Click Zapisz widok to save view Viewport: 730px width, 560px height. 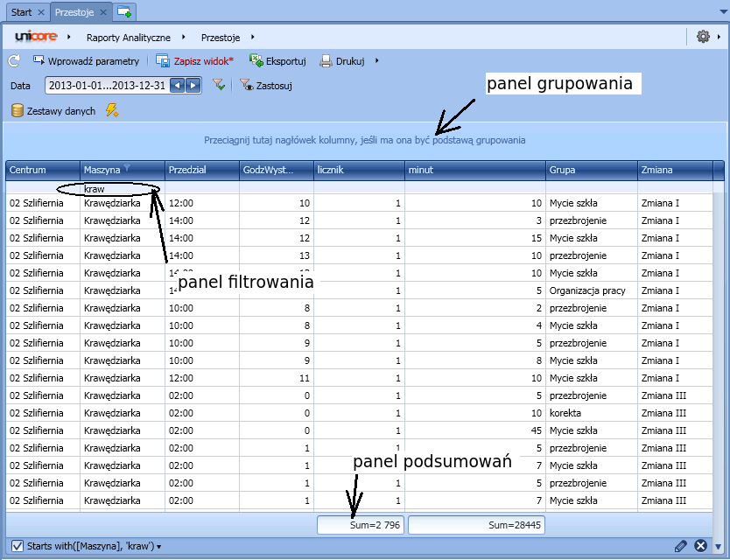[x=195, y=61]
